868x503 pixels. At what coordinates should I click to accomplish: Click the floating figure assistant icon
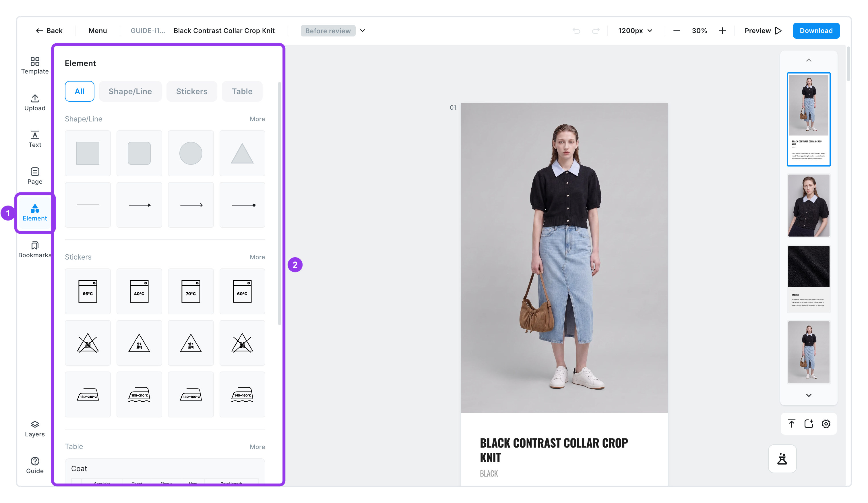782,458
